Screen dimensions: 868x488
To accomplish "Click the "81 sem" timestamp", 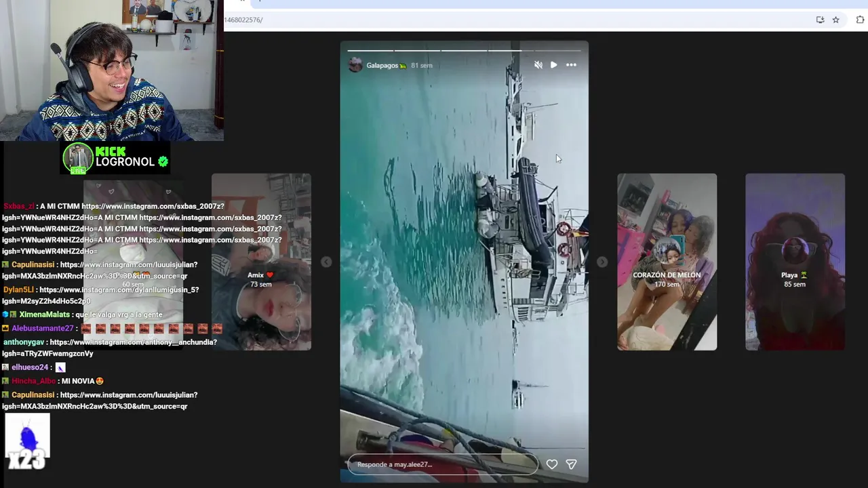I will (422, 66).
